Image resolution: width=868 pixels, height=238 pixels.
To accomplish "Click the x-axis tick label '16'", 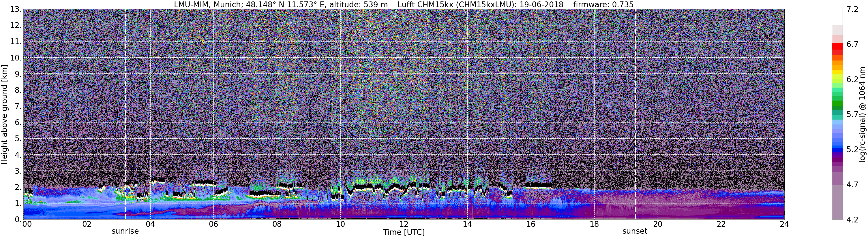I will tap(531, 224).
